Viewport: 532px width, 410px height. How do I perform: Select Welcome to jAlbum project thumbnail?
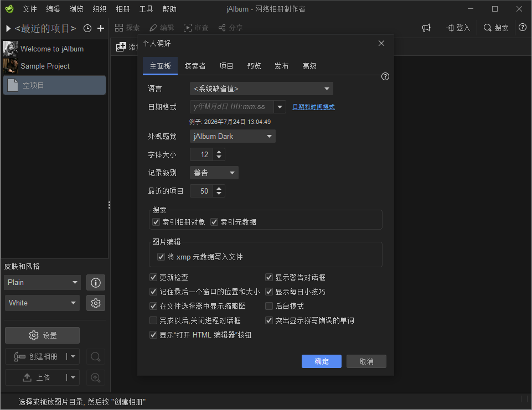coord(10,49)
